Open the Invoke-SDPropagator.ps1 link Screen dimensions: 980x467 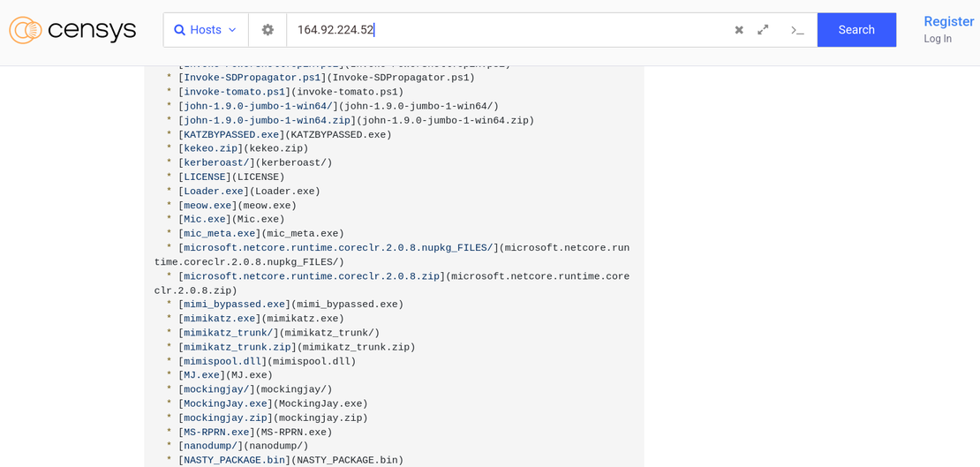pyautogui.click(x=253, y=78)
